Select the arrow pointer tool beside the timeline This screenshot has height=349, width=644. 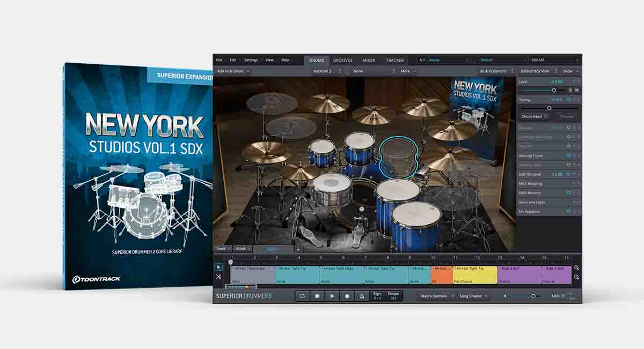point(218,267)
